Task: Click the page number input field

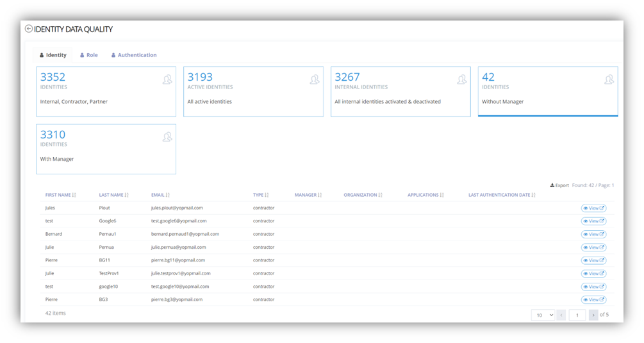Action: click(x=577, y=315)
